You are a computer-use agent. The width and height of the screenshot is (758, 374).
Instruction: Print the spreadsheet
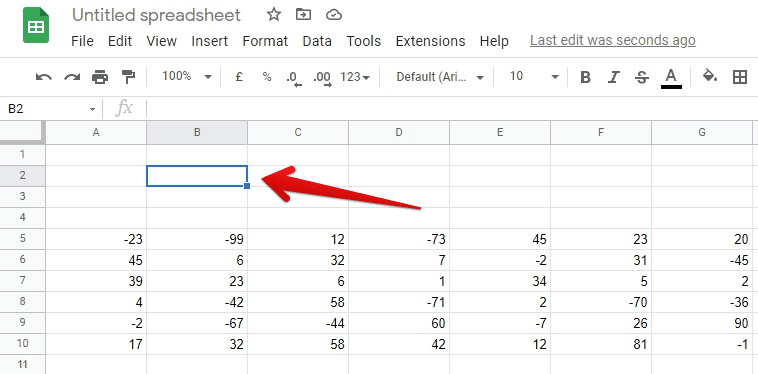point(100,77)
